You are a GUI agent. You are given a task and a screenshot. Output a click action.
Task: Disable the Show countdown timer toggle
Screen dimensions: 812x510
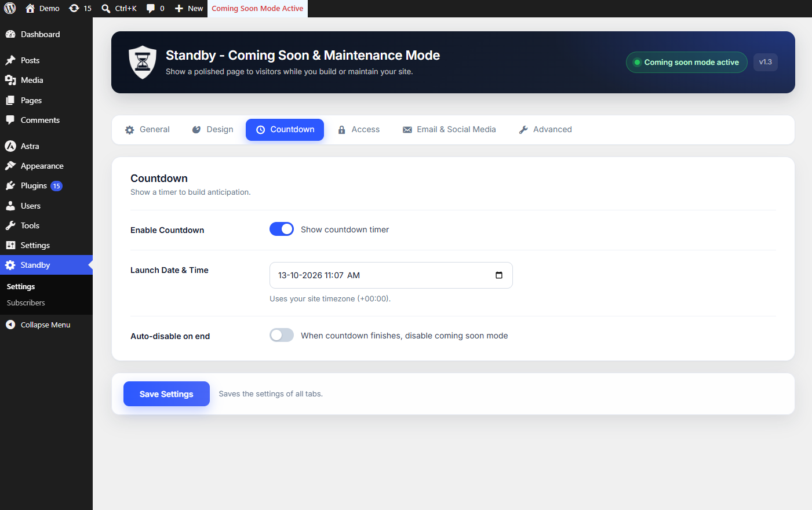282,230
